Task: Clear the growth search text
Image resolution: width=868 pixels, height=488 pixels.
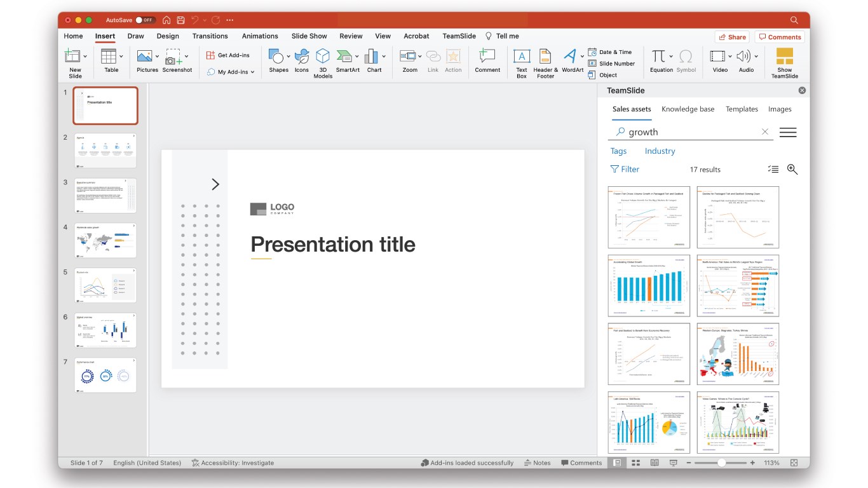Action: point(765,132)
